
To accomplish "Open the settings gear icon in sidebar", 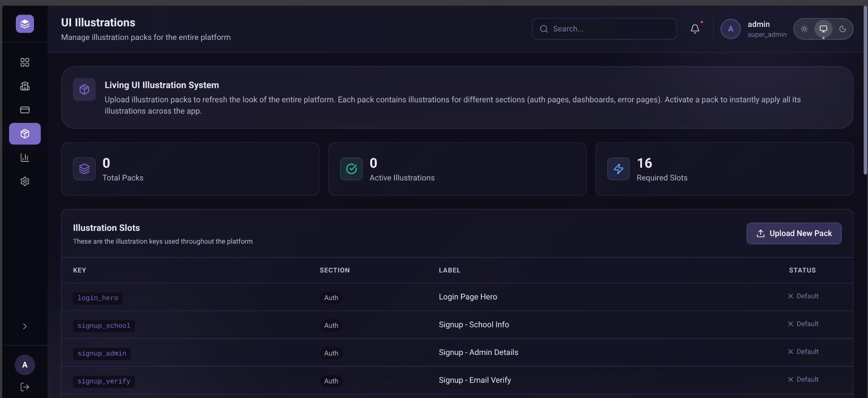I will [x=25, y=181].
